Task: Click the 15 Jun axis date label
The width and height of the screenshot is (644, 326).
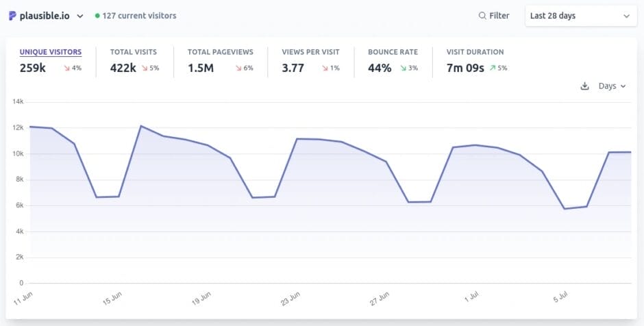Action: click(x=112, y=299)
